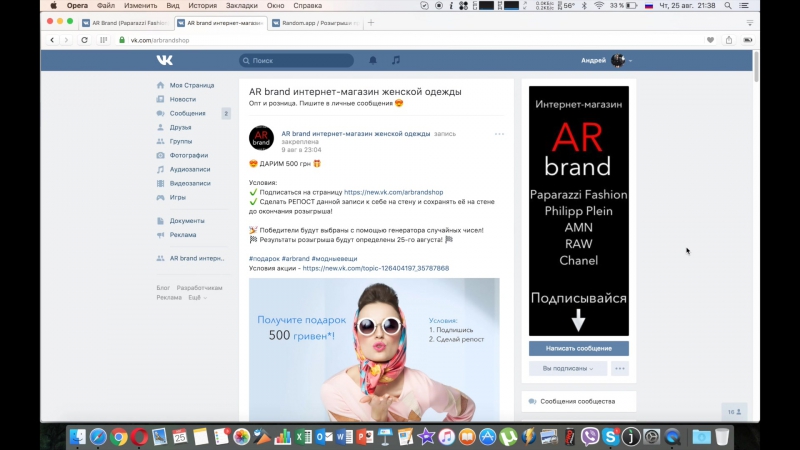Click the Новости sidebar icon
The image size is (800, 450).
click(160, 99)
